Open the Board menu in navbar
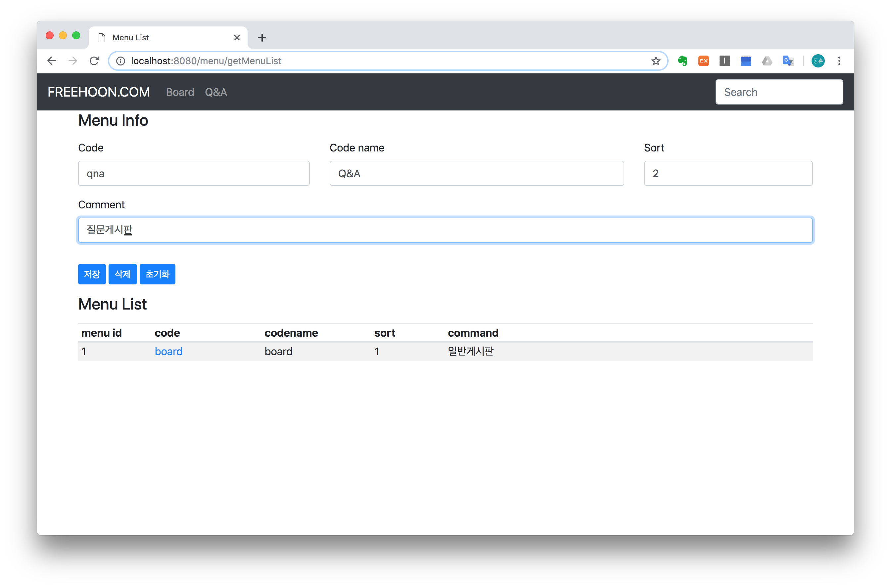 click(180, 92)
